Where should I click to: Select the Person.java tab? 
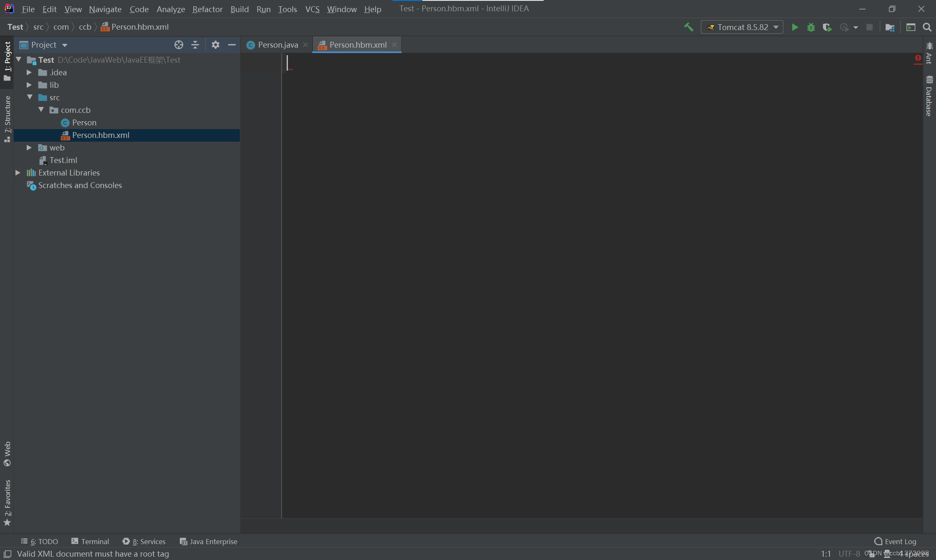click(275, 45)
